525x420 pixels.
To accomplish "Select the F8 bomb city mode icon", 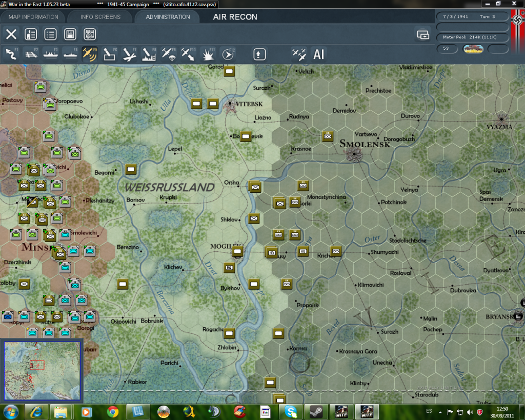I will (x=149, y=54).
